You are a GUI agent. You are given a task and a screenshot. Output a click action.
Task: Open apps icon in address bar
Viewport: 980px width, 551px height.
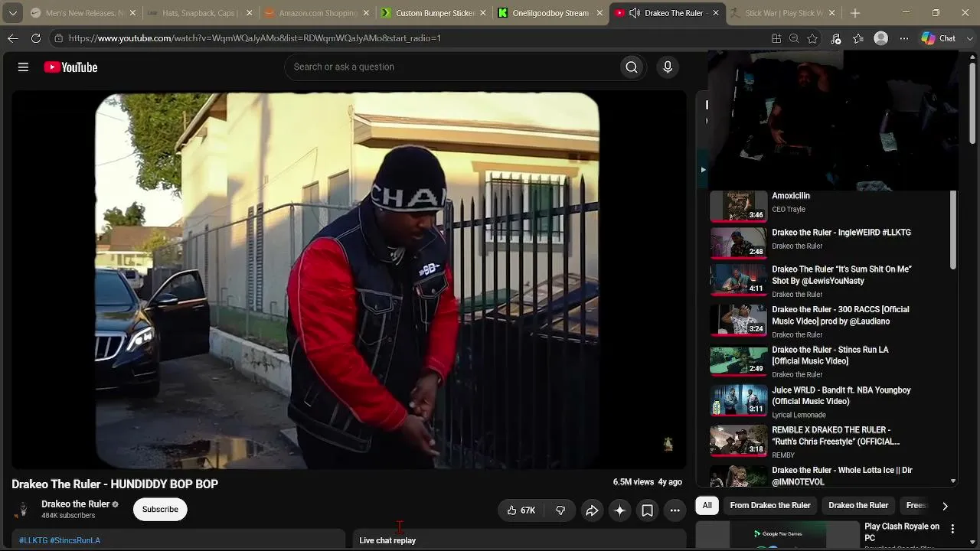click(776, 38)
